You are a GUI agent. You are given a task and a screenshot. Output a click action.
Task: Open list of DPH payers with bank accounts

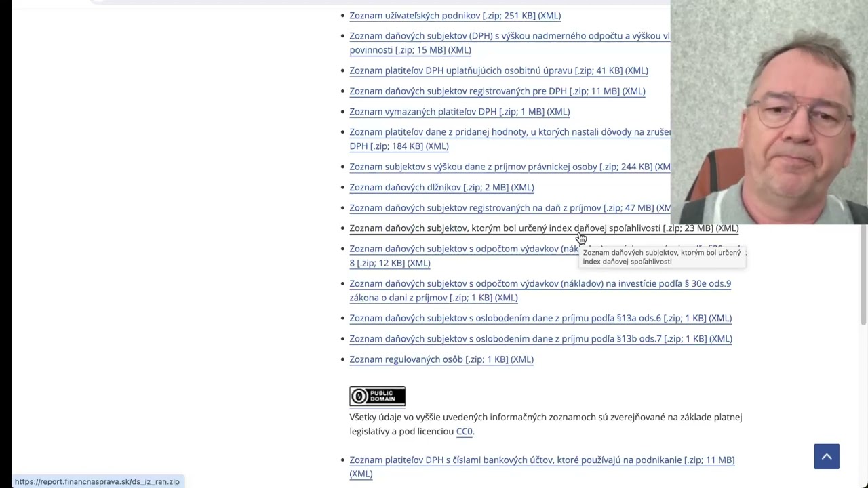[x=541, y=460]
